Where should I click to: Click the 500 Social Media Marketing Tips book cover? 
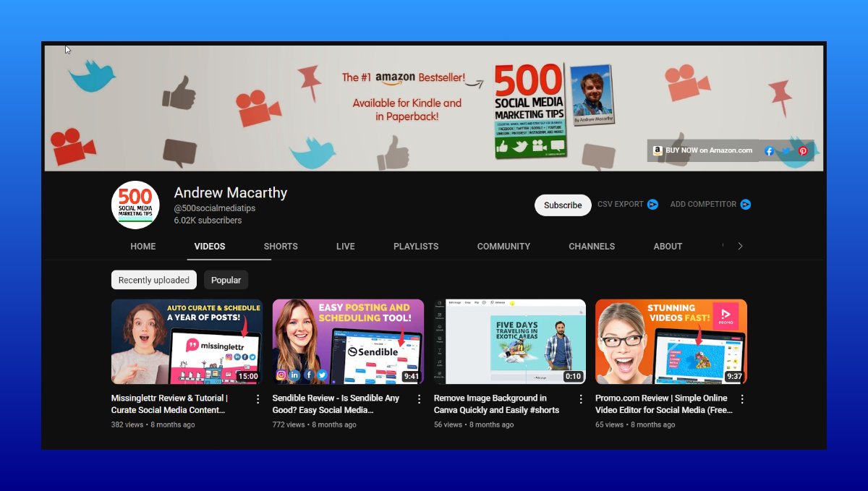529,110
